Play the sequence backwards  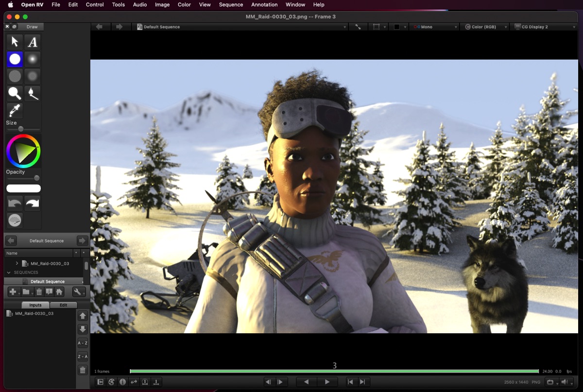307,382
